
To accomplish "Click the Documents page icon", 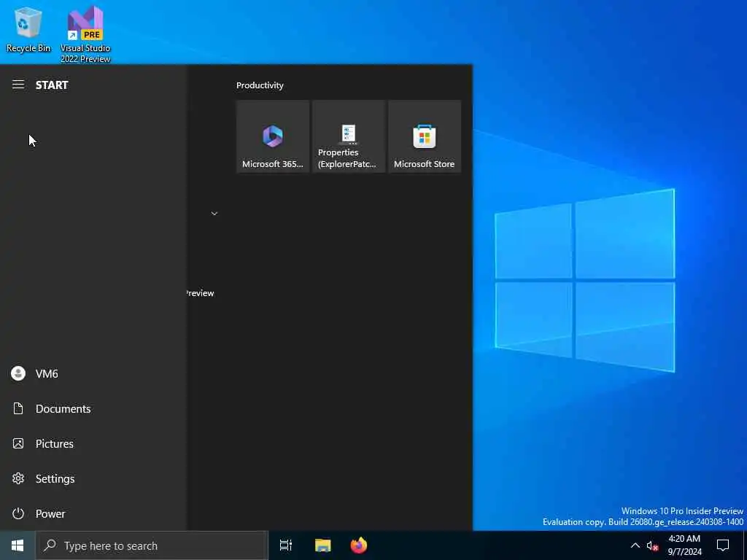I will 18,408.
